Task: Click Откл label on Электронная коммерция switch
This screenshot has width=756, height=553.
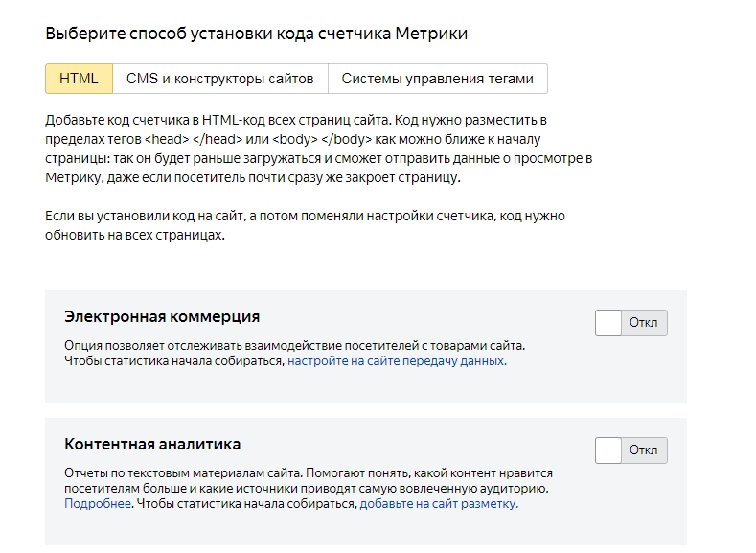Action: click(643, 323)
